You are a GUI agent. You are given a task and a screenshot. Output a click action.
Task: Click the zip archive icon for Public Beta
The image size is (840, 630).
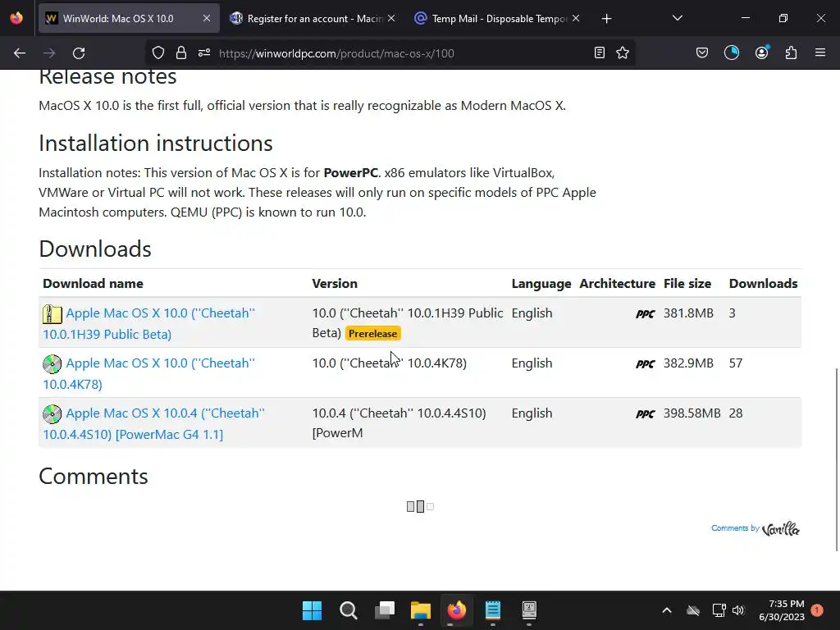52,314
